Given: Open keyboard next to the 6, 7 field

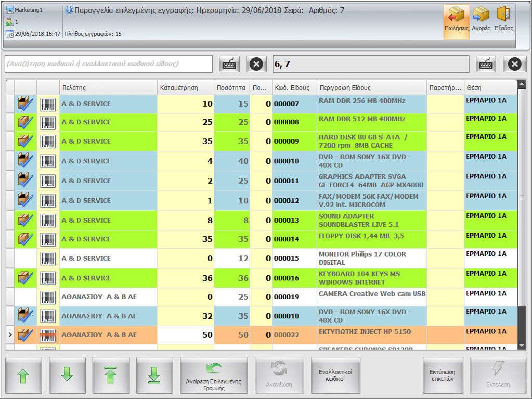Looking at the screenshot, I should pyautogui.click(x=486, y=64).
